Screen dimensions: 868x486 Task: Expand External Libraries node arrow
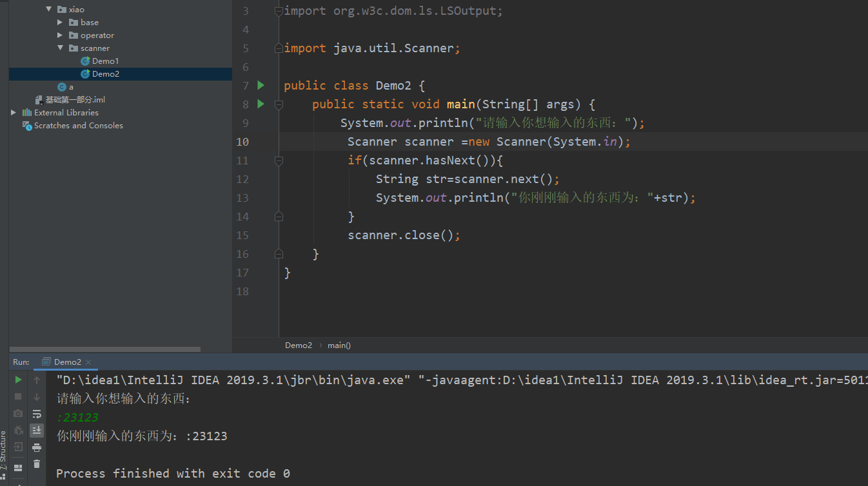(x=14, y=113)
